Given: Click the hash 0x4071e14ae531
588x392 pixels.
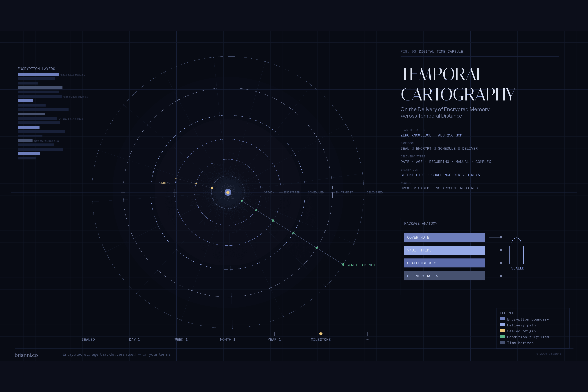Looking at the screenshot, I should pyautogui.click(x=71, y=119).
